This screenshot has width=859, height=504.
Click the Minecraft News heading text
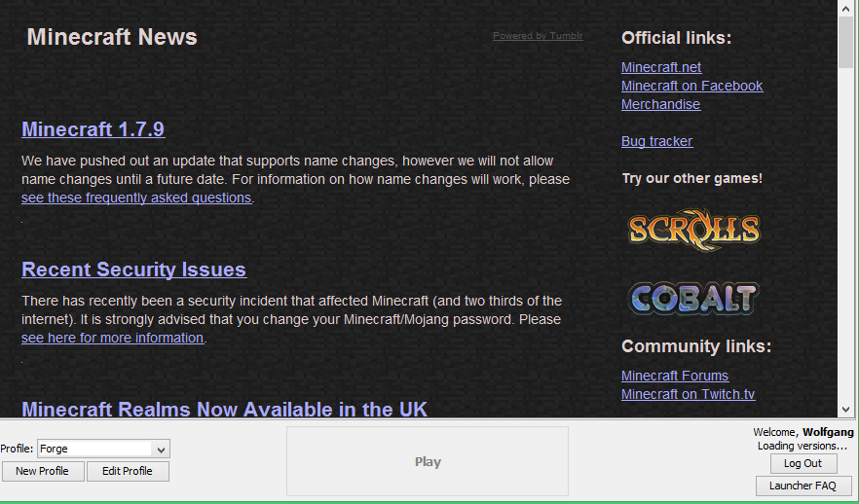[112, 37]
